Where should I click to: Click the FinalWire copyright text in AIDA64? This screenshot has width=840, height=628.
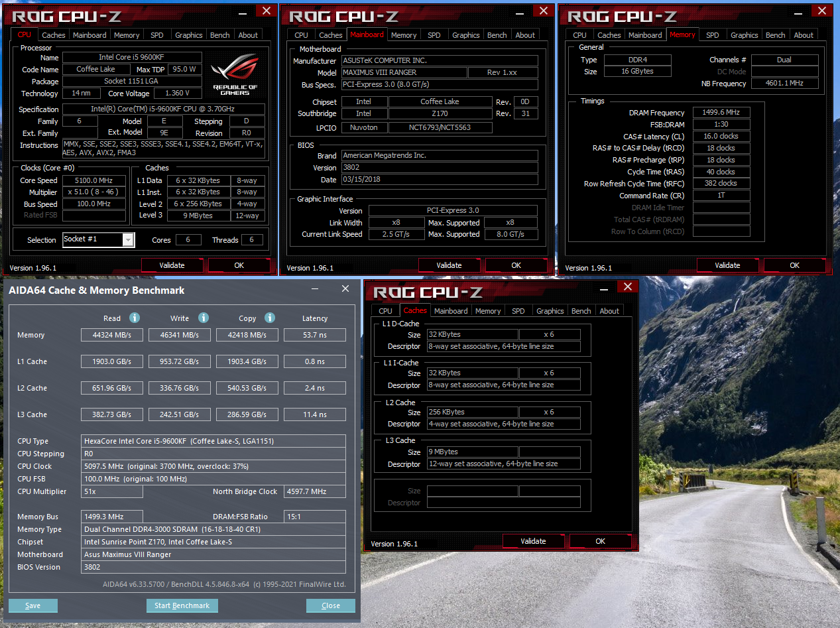coord(224,584)
